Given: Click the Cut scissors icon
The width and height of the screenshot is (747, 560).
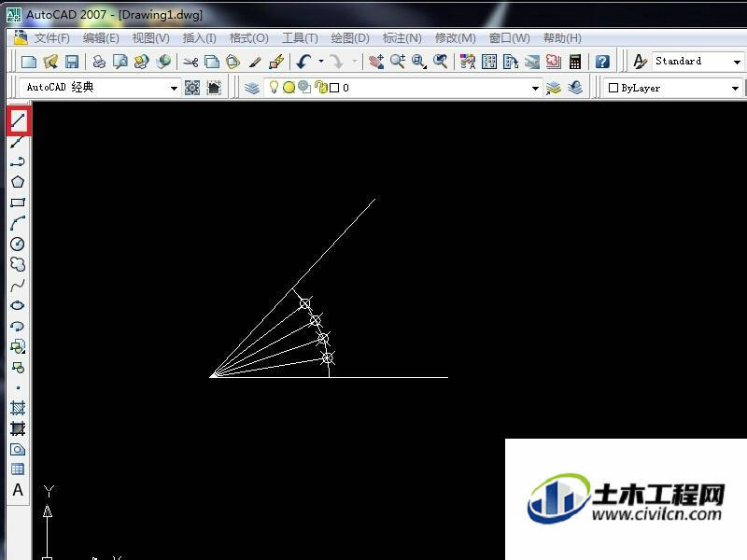Looking at the screenshot, I should tap(190, 62).
